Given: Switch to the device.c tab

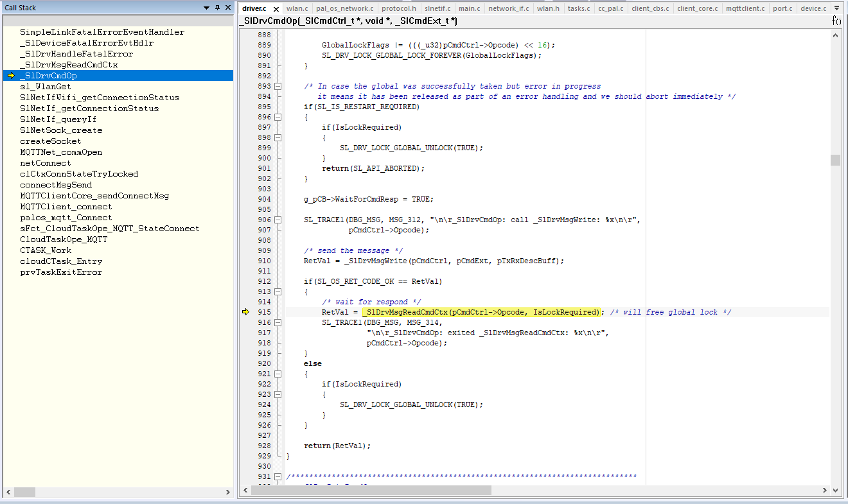Looking at the screenshot, I should click(813, 8).
